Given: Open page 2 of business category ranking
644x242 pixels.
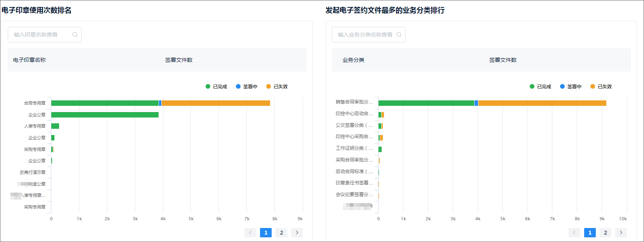Looking at the screenshot, I should pyautogui.click(x=606, y=233).
